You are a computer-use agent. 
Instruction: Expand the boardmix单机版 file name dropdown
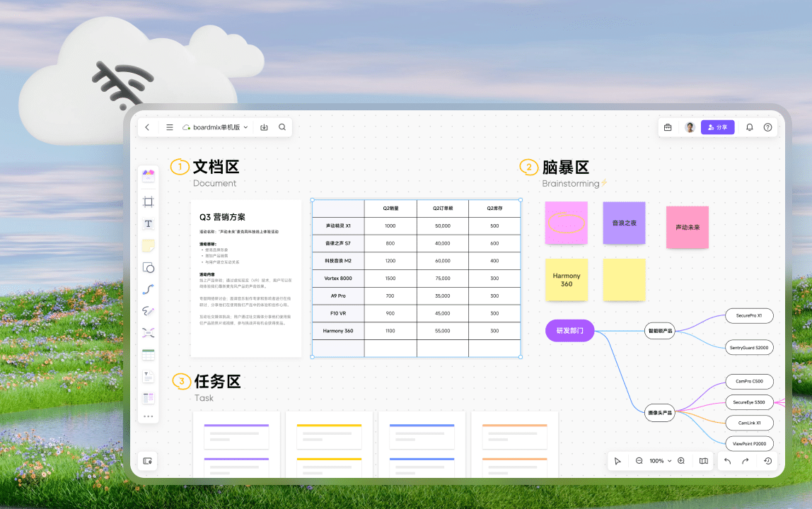(x=245, y=127)
